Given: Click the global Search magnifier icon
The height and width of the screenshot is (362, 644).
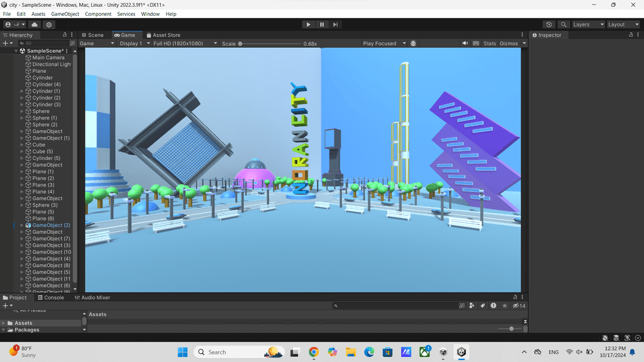Looking at the screenshot, I should [563, 25].
